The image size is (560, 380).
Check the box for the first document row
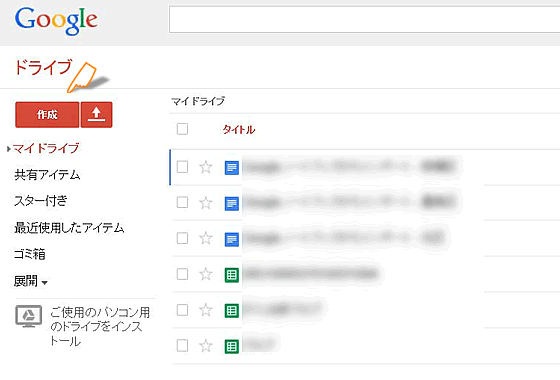click(x=182, y=167)
